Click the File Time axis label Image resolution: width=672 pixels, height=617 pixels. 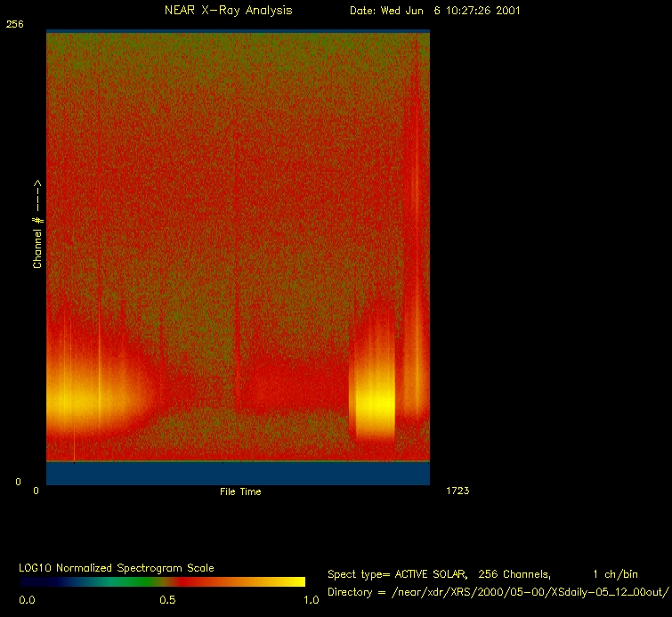[240, 491]
